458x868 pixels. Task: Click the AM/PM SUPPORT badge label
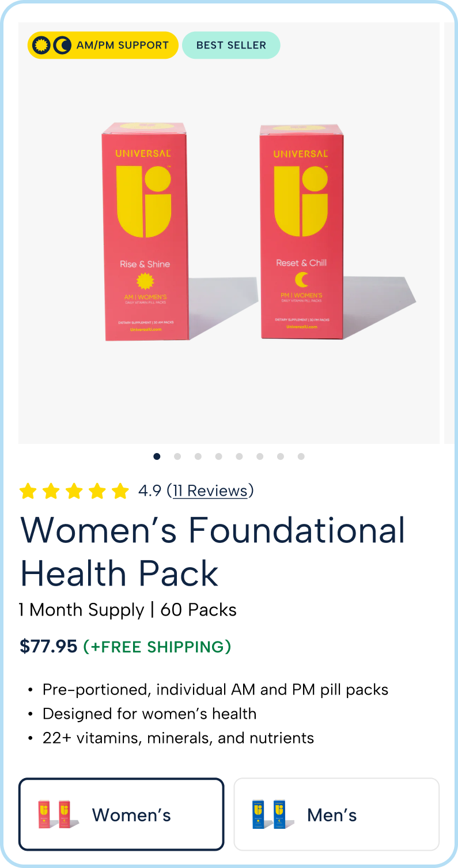pyautogui.click(x=123, y=45)
